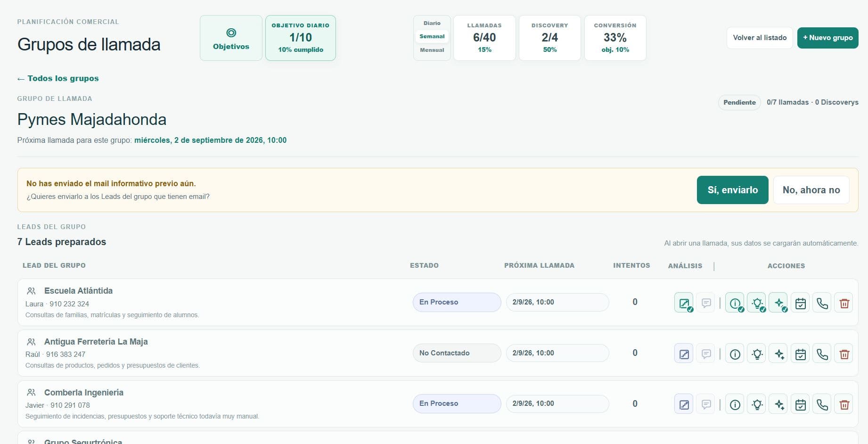Edit next call date for Escuela Atlántida
The image size is (868, 444).
[x=557, y=302]
